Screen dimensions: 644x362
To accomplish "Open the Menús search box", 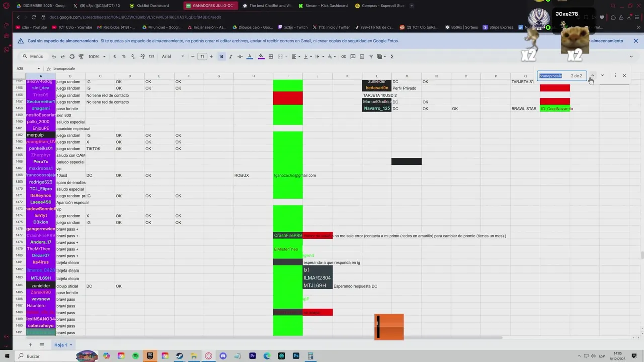I will tap(33, 57).
